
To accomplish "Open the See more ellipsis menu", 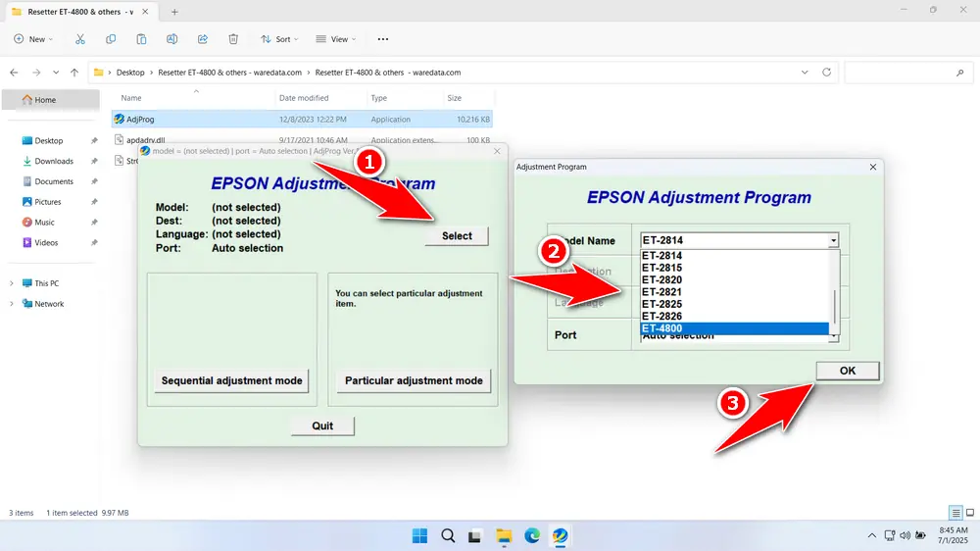I will click(383, 39).
